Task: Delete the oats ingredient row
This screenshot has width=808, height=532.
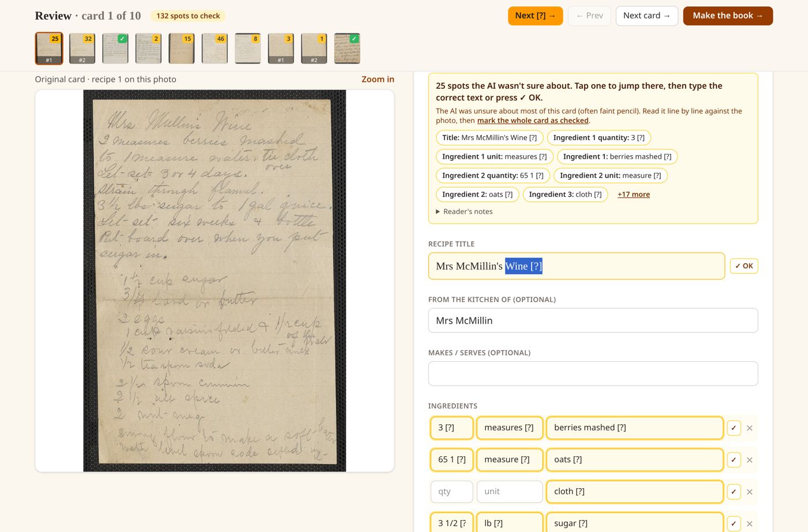Action: 750,460
